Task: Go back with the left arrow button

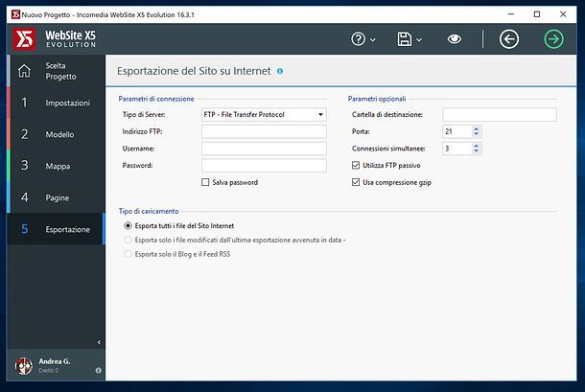Action: [x=509, y=38]
